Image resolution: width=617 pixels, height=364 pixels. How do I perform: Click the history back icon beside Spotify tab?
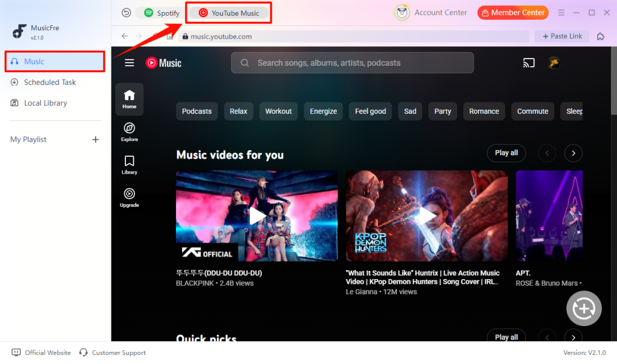pos(126,13)
